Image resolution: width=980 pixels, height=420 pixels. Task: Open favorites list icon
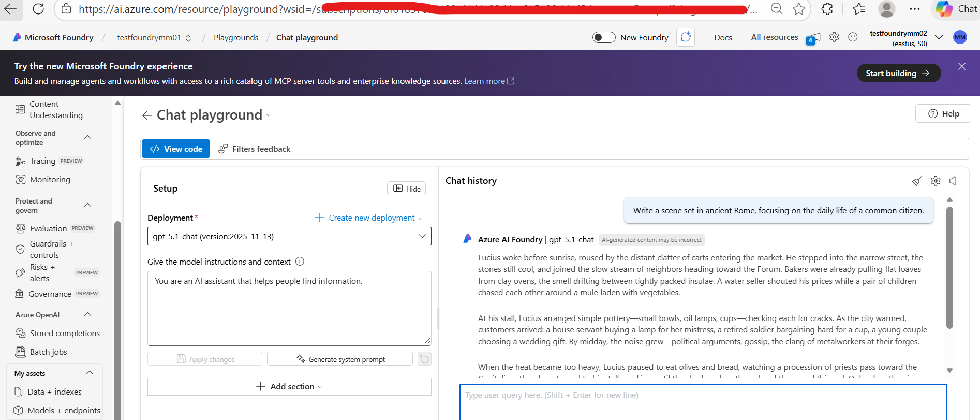click(x=859, y=9)
